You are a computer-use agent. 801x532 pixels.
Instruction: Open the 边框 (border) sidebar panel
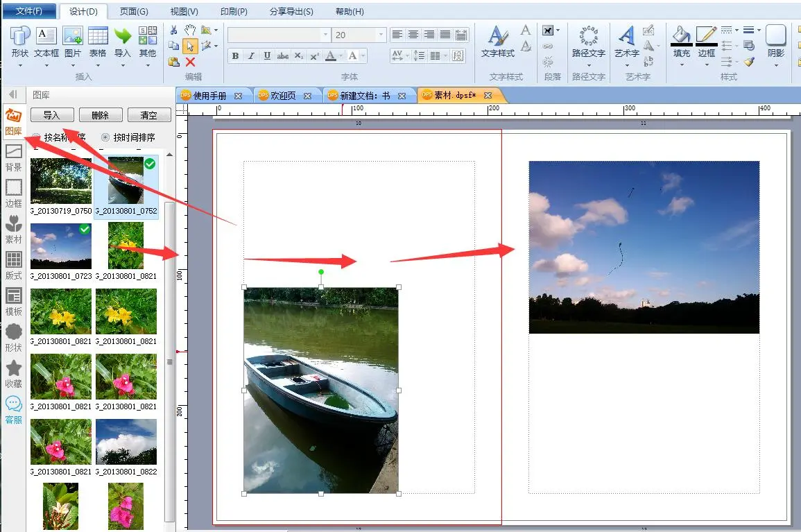coord(13,193)
